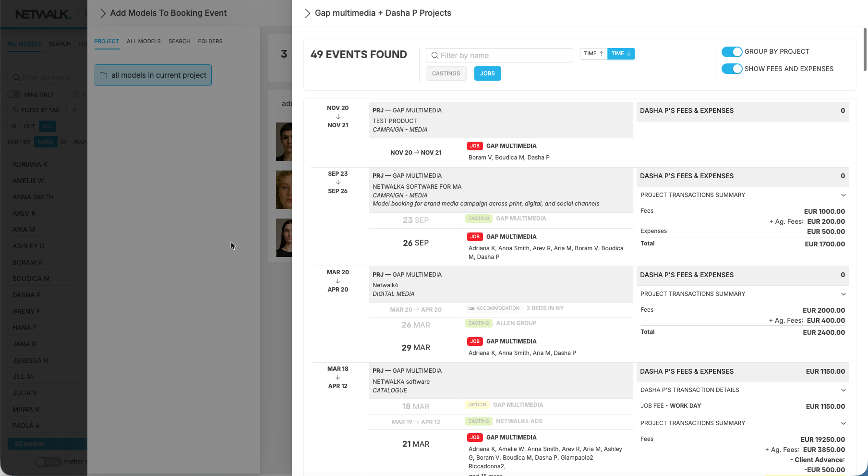Collapse Mar 20 Project Transactions Summary
The height and width of the screenshot is (476, 868).
(843, 294)
